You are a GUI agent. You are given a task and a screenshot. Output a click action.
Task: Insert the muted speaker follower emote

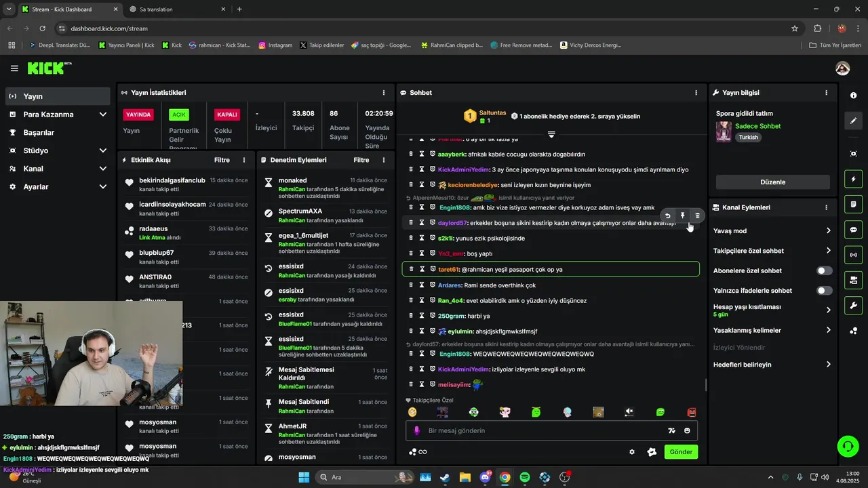point(629,412)
